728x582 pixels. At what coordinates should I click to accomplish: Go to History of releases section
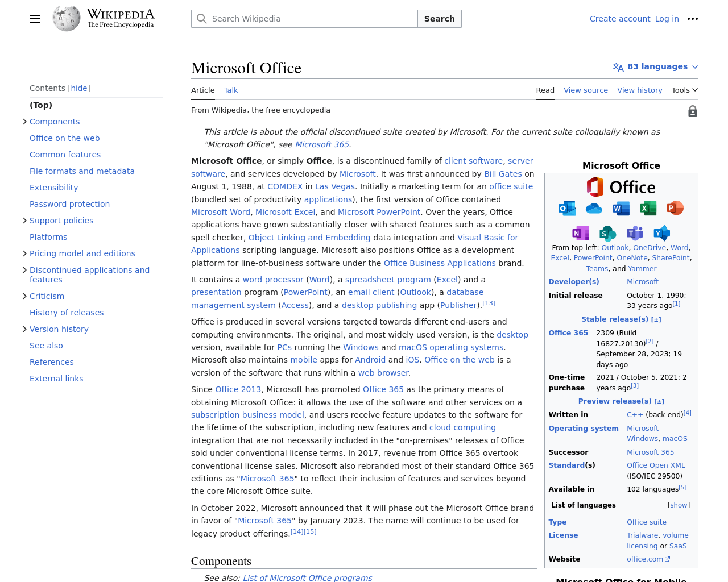pyautogui.click(x=67, y=313)
